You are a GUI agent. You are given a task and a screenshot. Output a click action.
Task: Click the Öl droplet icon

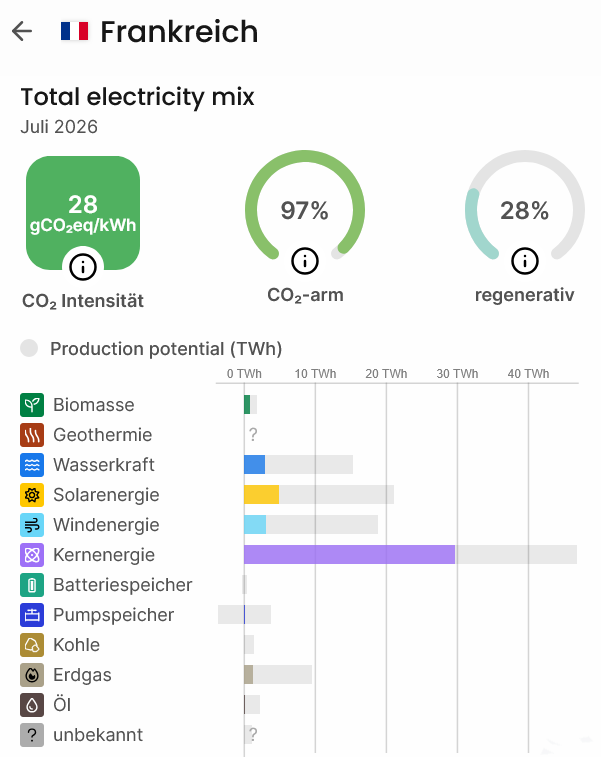click(x=32, y=705)
